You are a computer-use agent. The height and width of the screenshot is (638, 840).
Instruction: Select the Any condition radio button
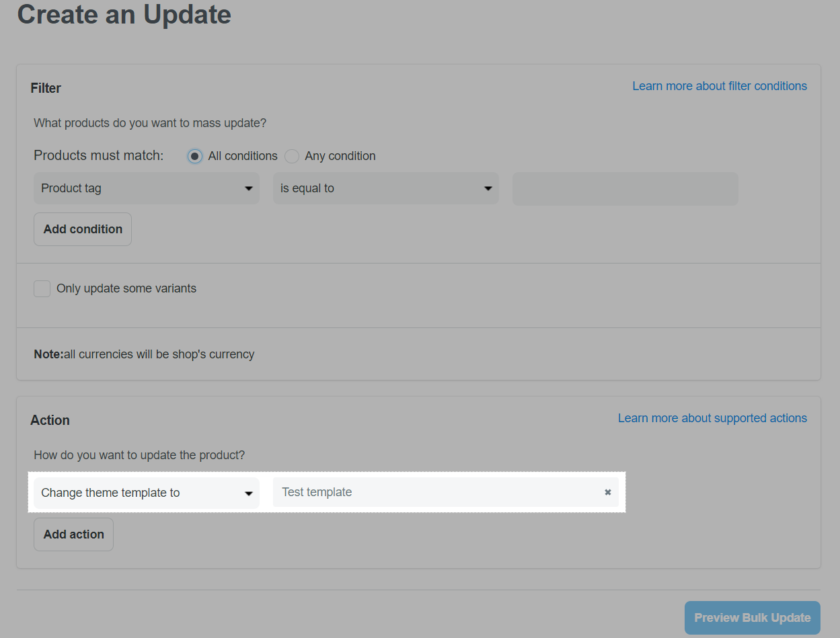(x=292, y=156)
